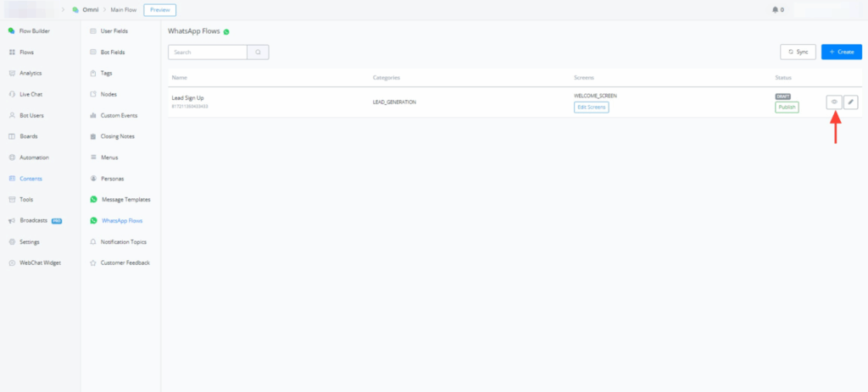Open the Automation section

pos(34,157)
